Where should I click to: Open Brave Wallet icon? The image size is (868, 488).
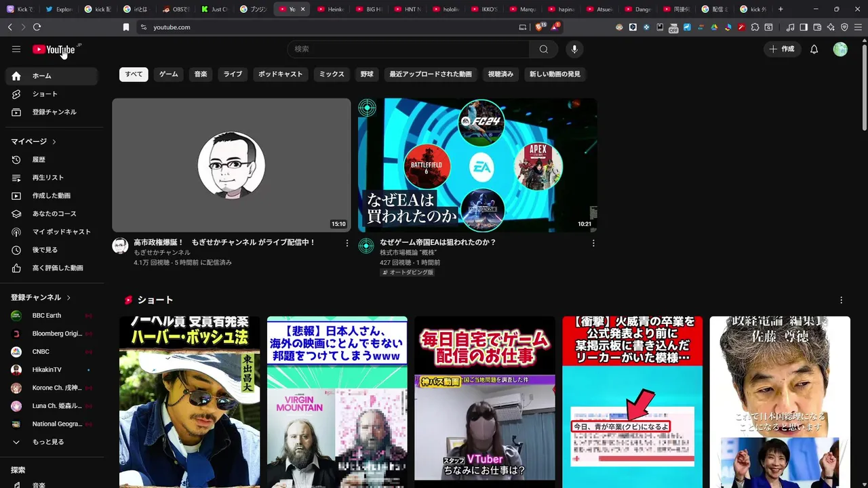point(817,27)
